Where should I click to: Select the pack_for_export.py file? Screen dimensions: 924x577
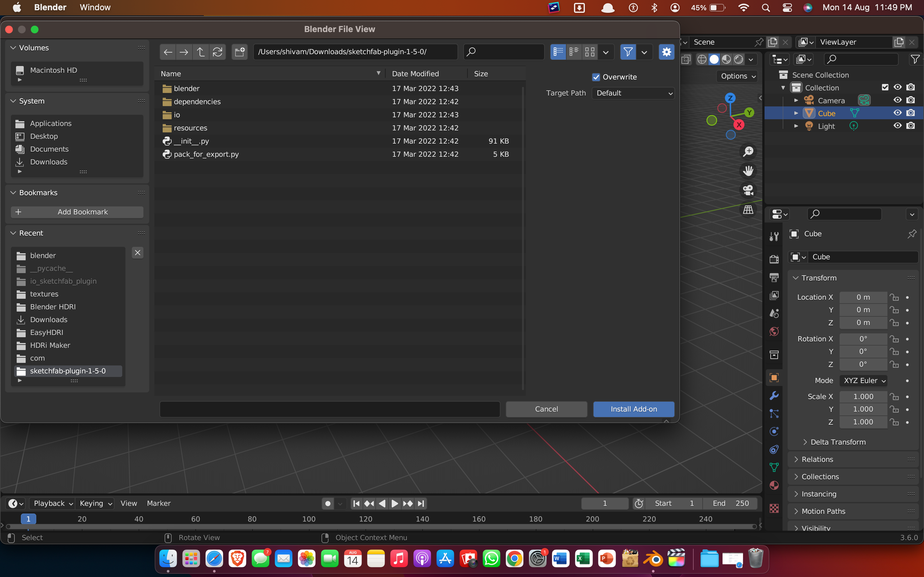point(206,154)
